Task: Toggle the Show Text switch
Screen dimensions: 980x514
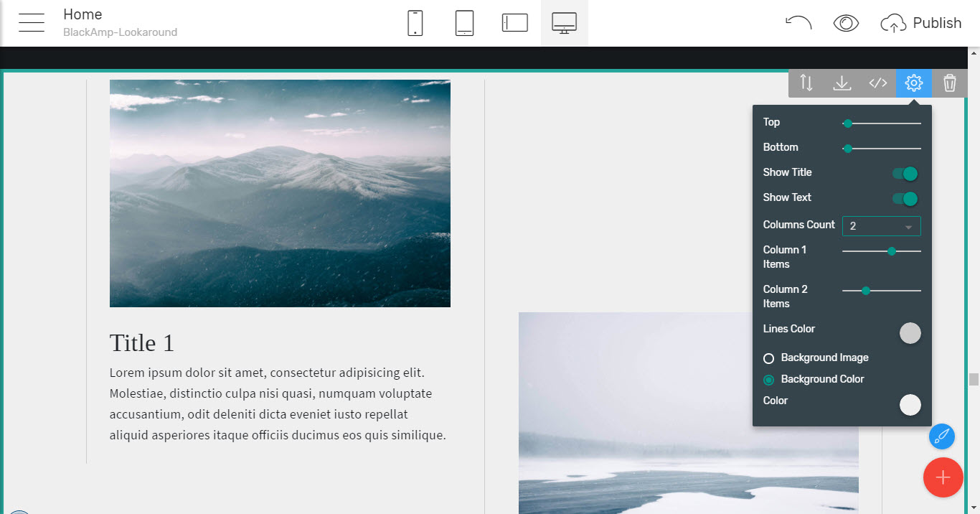Action: 905,198
